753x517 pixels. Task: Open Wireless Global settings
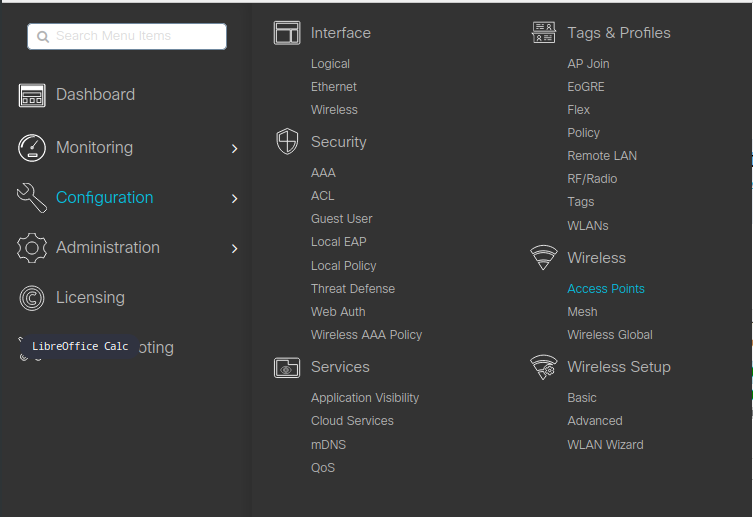(x=610, y=335)
